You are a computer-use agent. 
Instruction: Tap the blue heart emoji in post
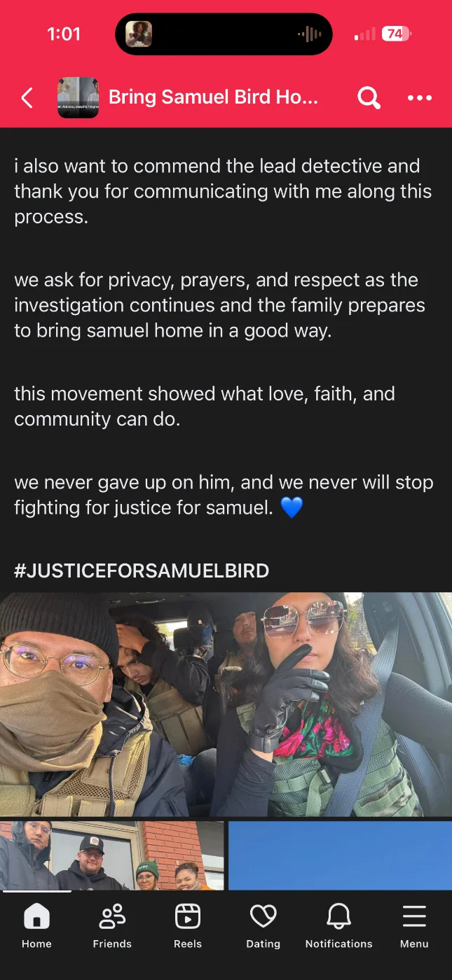pos(292,507)
